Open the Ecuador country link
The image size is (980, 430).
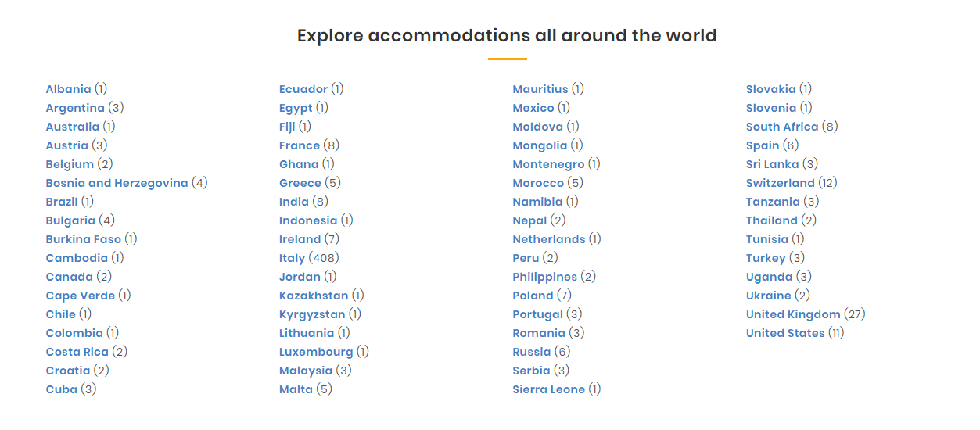point(303,89)
